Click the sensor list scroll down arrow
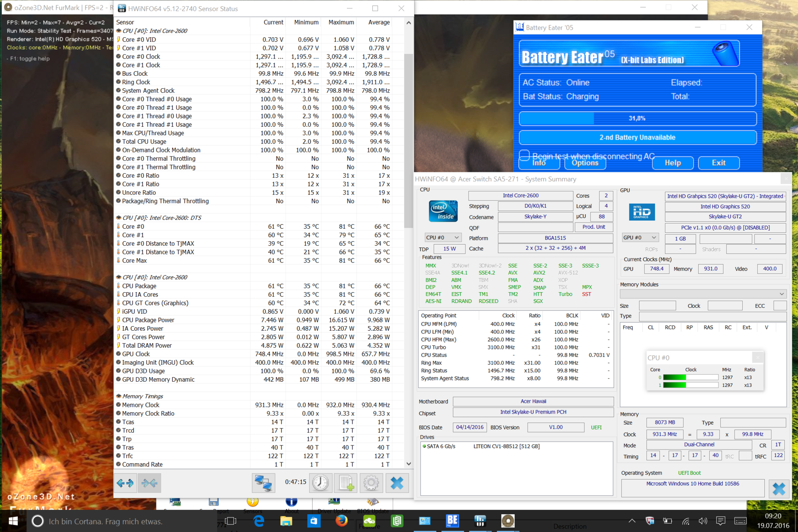Image resolution: width=798 pixels, height=532 pixels. (x=409, y=464)
